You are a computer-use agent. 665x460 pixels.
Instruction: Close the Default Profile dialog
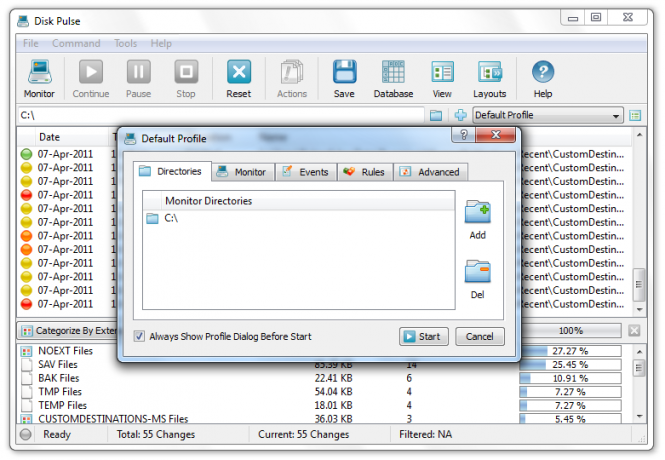[x=496, y=135]
